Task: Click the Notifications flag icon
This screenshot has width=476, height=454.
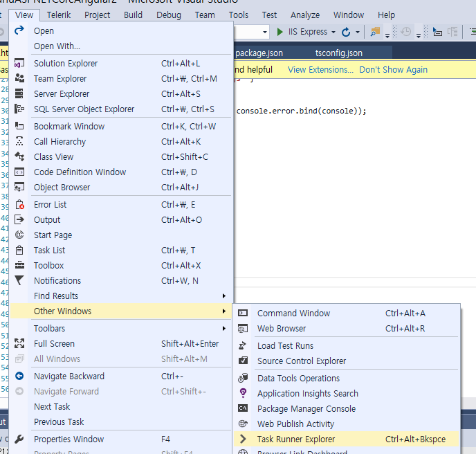Action: (19, 280)
